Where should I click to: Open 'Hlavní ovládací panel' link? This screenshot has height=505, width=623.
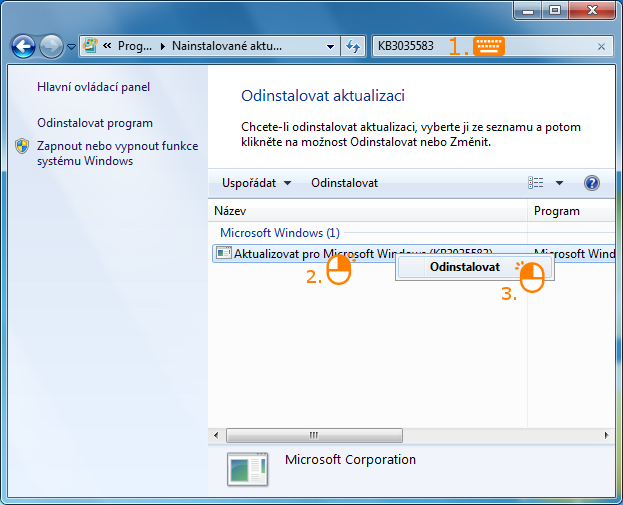click(x=93, y=87)
